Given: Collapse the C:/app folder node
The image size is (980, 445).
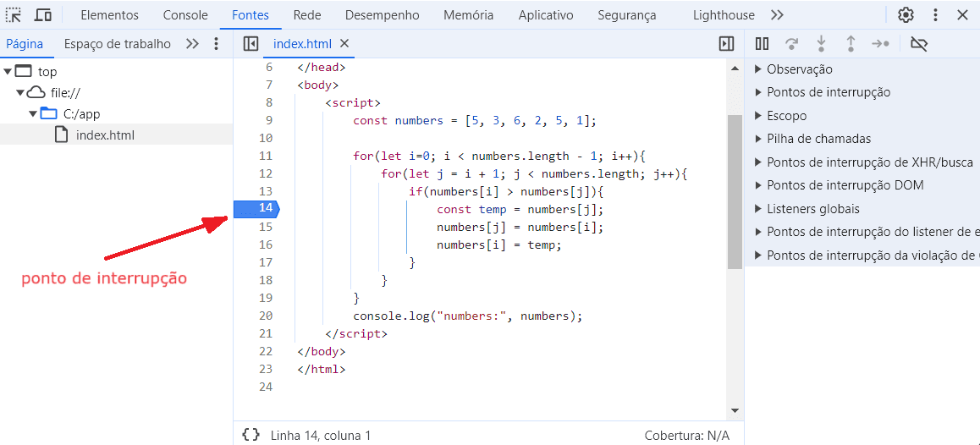Looking at the screenshot, I should pyautogui.click(x=32, y=113).
